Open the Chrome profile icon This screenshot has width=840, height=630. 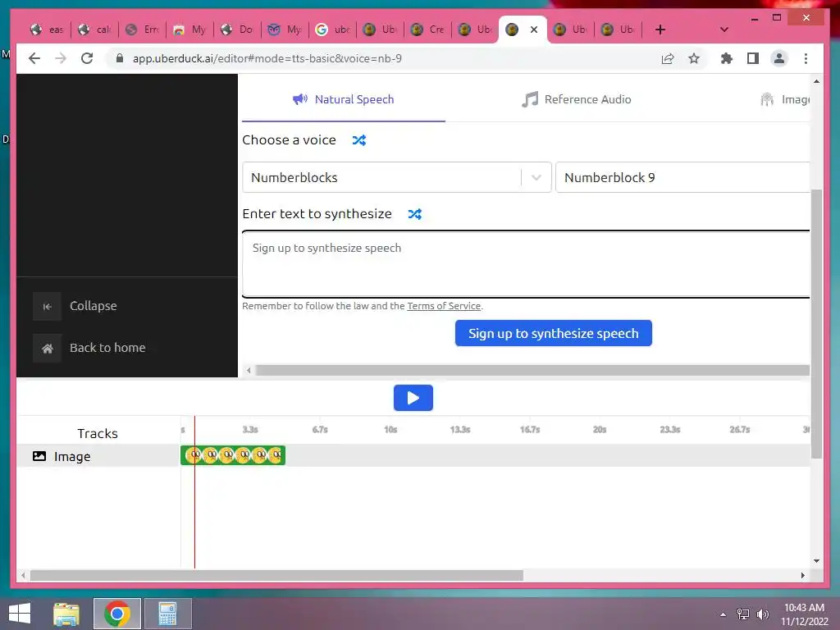coord(779,58)
